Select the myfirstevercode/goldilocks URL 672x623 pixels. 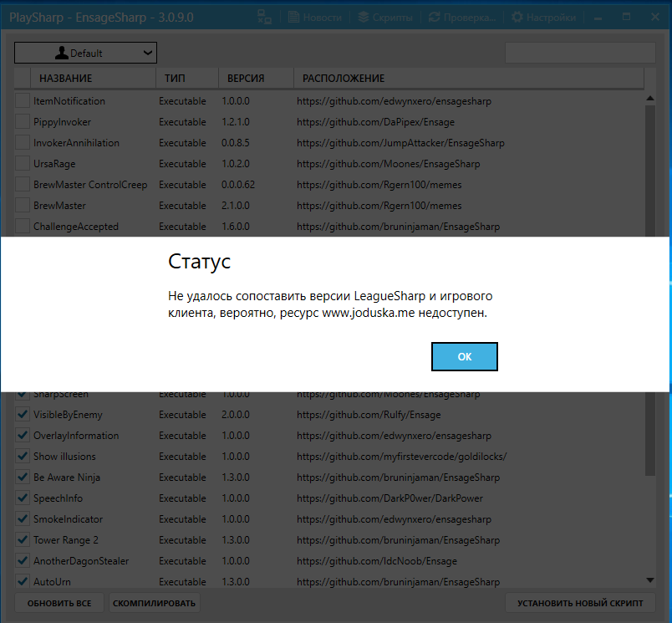coord(401,457)
